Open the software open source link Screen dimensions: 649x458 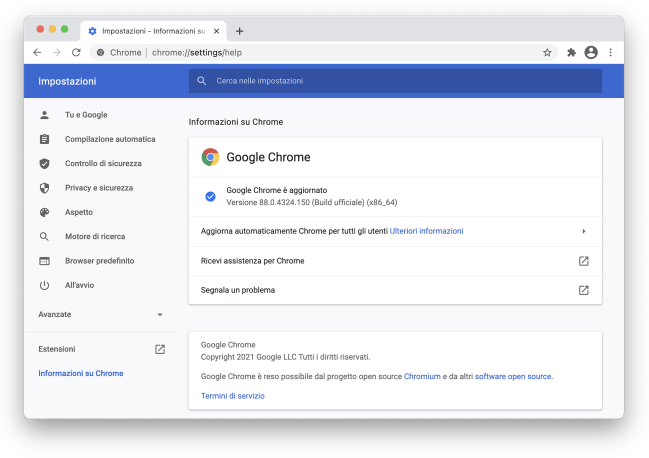pyautogui.click(x=513, y=376)
